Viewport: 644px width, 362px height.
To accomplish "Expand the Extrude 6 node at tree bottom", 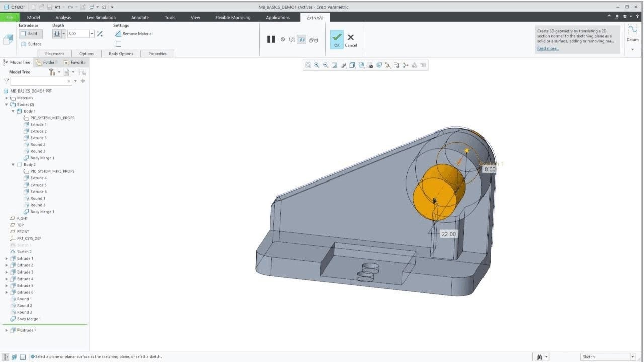I will [7, 292].
